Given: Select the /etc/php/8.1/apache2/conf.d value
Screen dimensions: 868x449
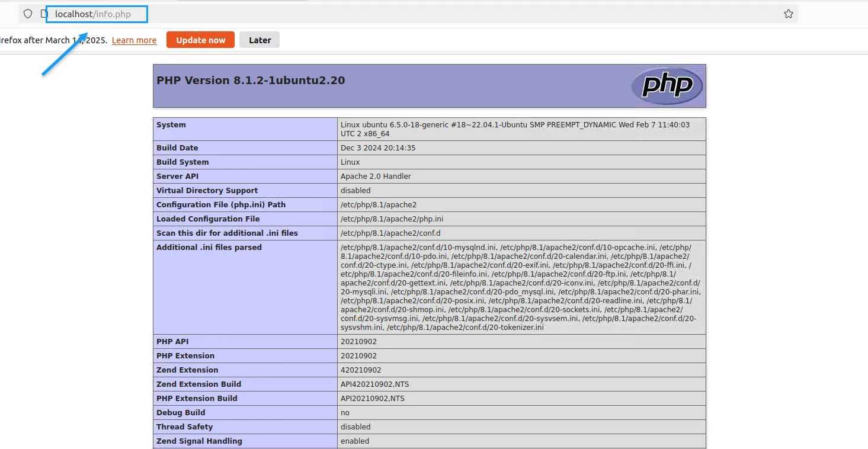Looking at the screenshot, I should tap(390, 233).
